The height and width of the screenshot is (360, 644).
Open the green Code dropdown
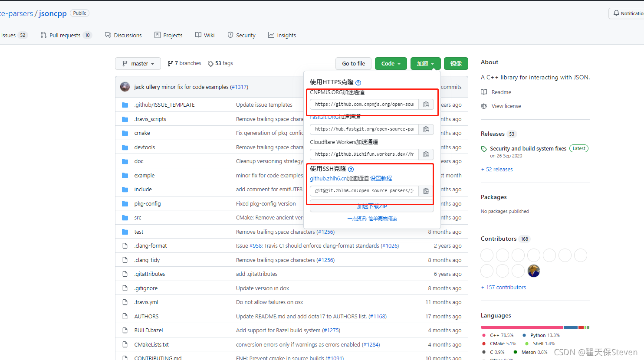pos(390,63)
